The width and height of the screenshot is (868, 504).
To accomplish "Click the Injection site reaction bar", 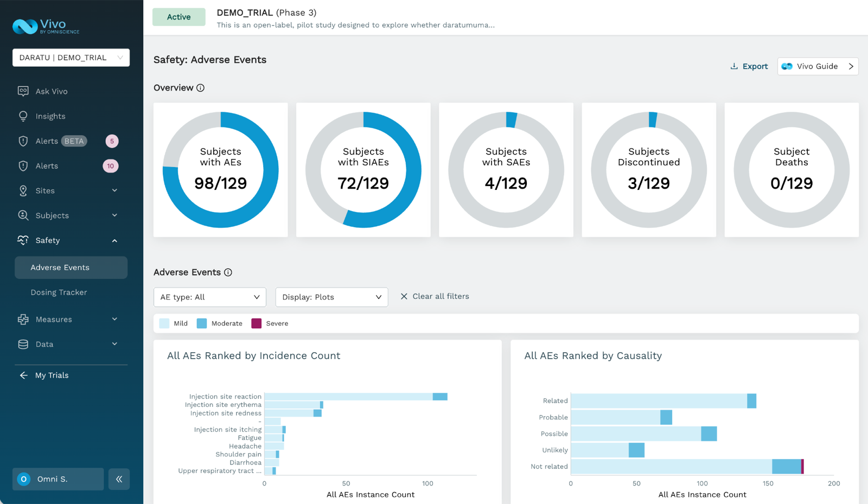I will [356, 397].
